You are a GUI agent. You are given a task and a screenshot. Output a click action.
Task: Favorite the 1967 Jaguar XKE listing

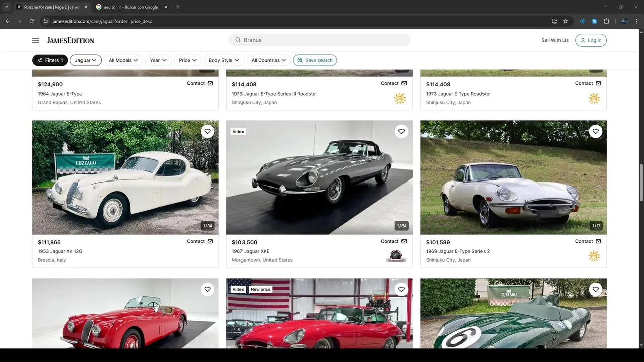[401, 132]
